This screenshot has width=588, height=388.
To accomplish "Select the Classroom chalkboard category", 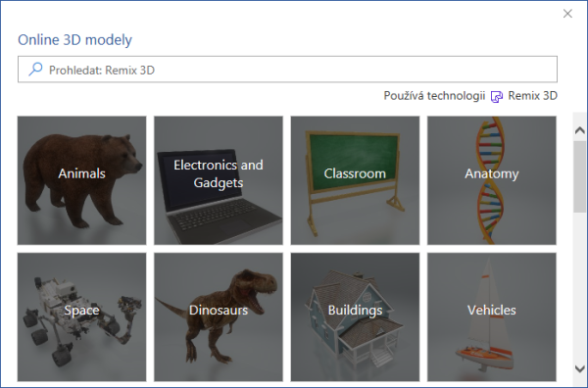I will [x=355, y=180].
